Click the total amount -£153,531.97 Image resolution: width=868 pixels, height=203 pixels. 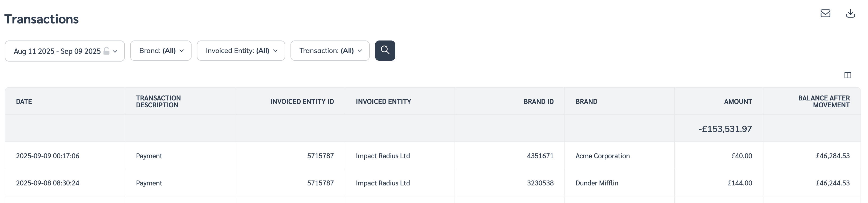pos(725,129)
